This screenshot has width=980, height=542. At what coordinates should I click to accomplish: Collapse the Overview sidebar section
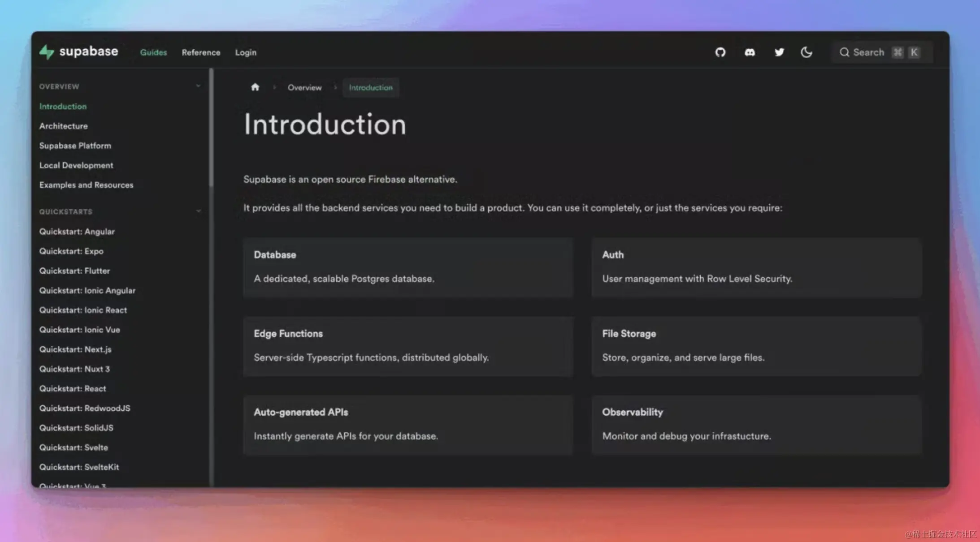[198, 86]
